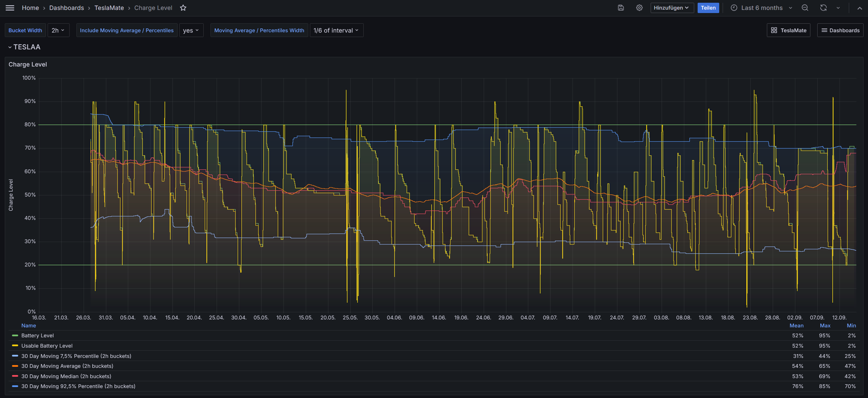Toggle 30 Day Moving Average series

pos(67,366)
